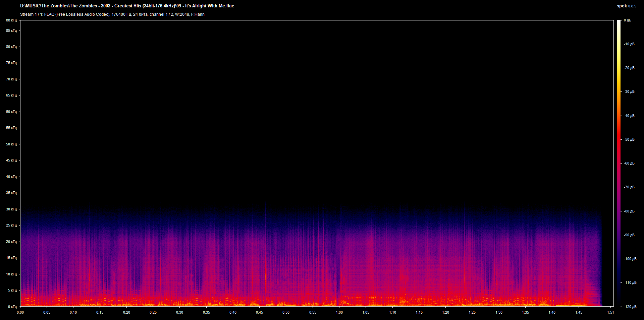The image size is (644, 320).
Task: Click the decibel color gradient bar
Action: pos(619,163)
